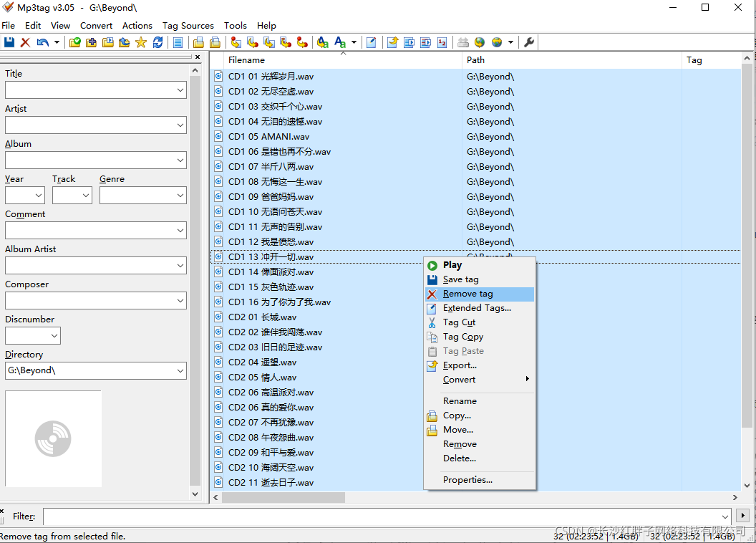Select file CD1 05 AMANI.wav
This screenshot has width=756, height=543.
pos(269,137)
